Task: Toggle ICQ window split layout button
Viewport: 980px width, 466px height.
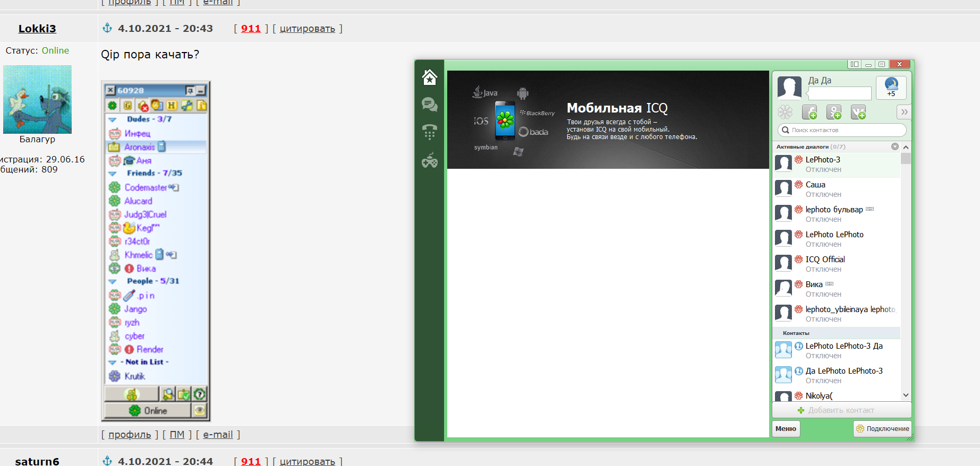Action: pyautogui.click(x=854, y=64)
